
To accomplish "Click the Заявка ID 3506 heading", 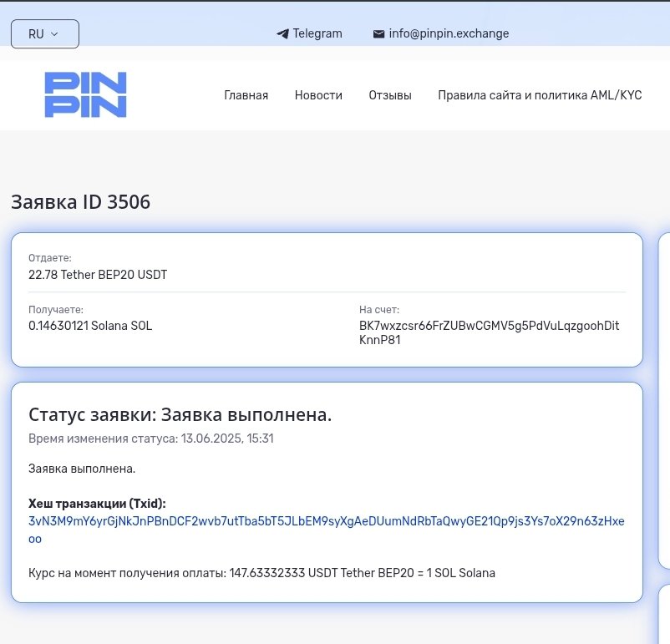I will 80,202.
